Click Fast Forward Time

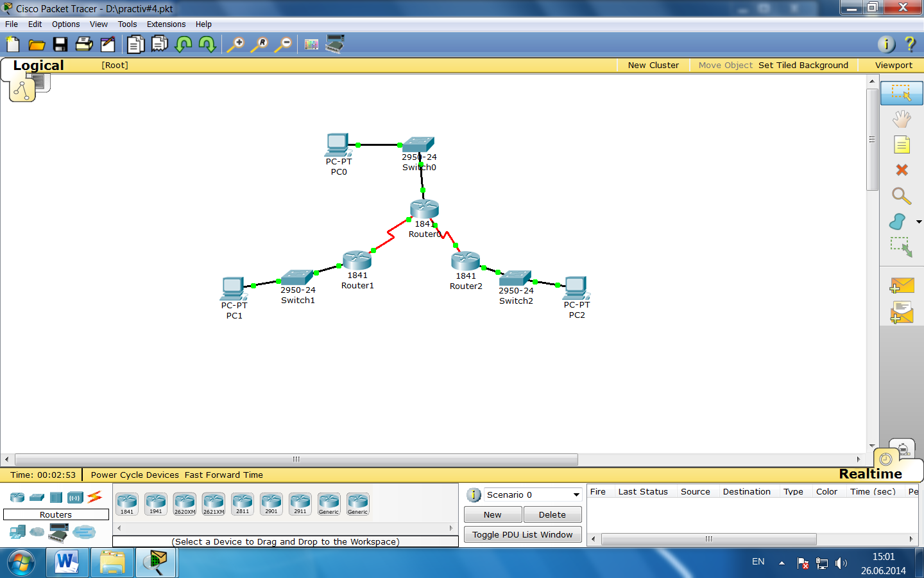(x=224, y=475)
